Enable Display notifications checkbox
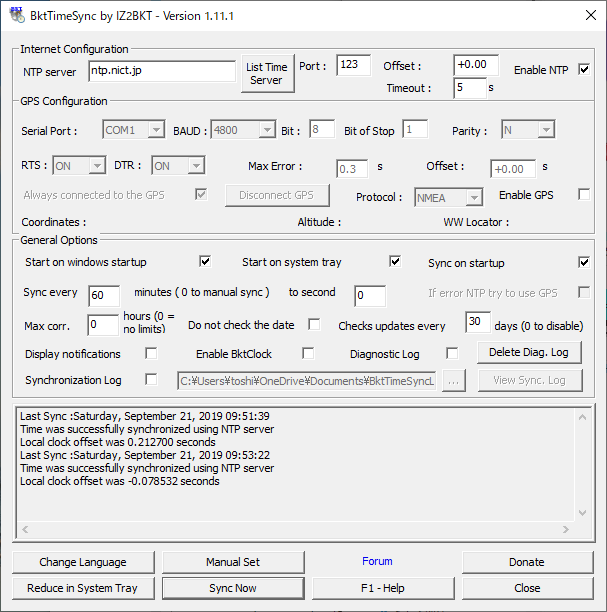Image resolution: width=607 pixels, height=612 pixels. pyautogui.click(x=151, y=353)
